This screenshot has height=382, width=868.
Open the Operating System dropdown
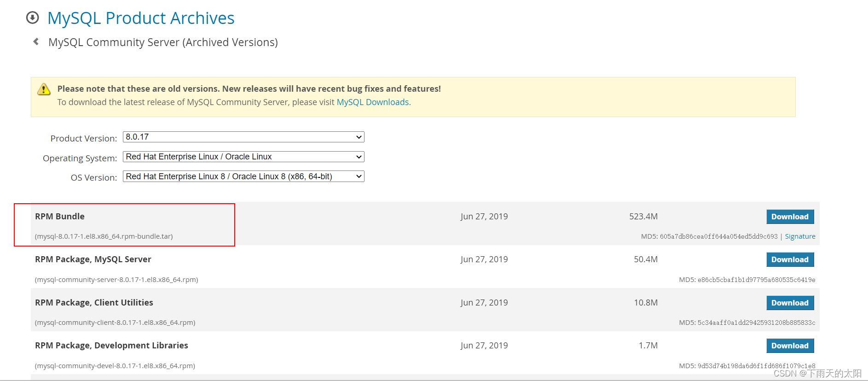(x=243, y=157)
